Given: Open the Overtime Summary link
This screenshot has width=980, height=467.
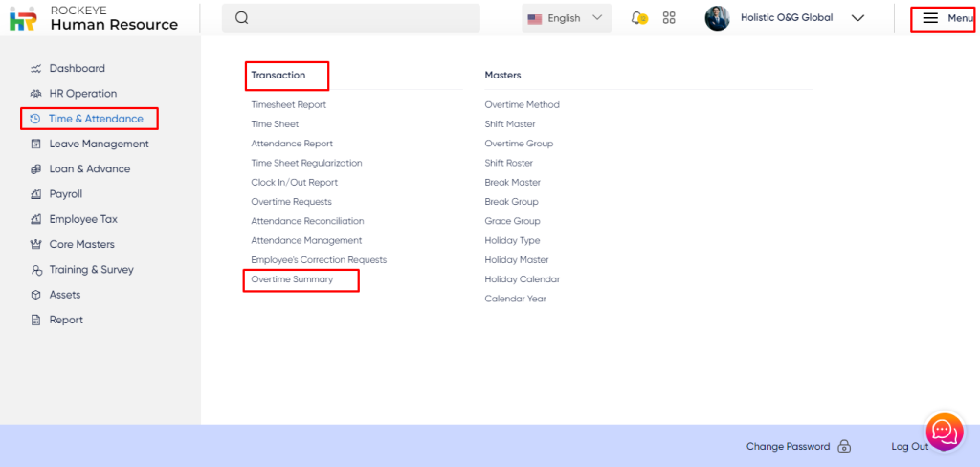Looking at the screenshot, I should (292, 279).
